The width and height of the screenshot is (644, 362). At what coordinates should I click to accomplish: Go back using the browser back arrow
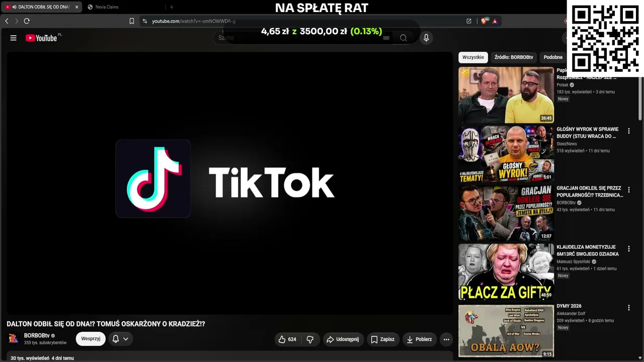pyautogui.click(x=7, y=21)
